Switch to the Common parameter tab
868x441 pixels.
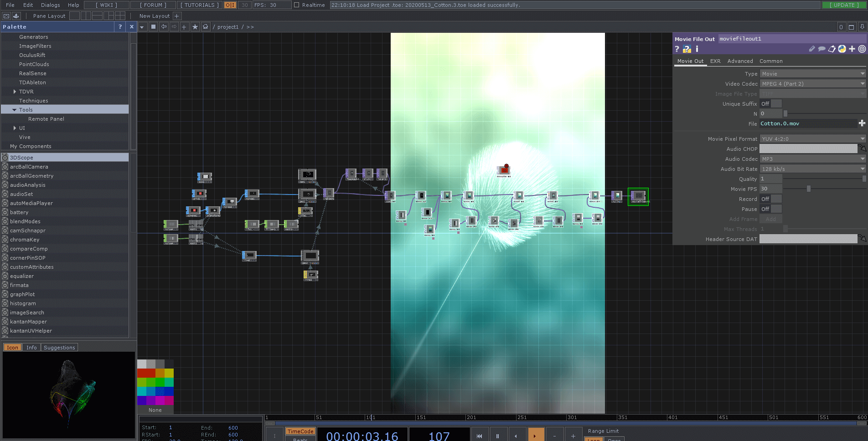pyautogui.click(x=771, y=61)
